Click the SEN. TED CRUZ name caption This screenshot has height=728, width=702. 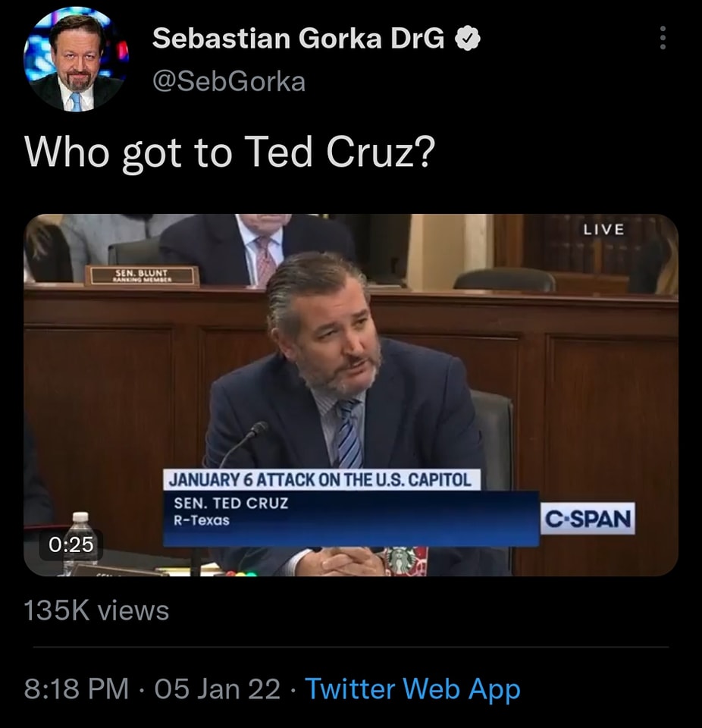click(231, 502)
